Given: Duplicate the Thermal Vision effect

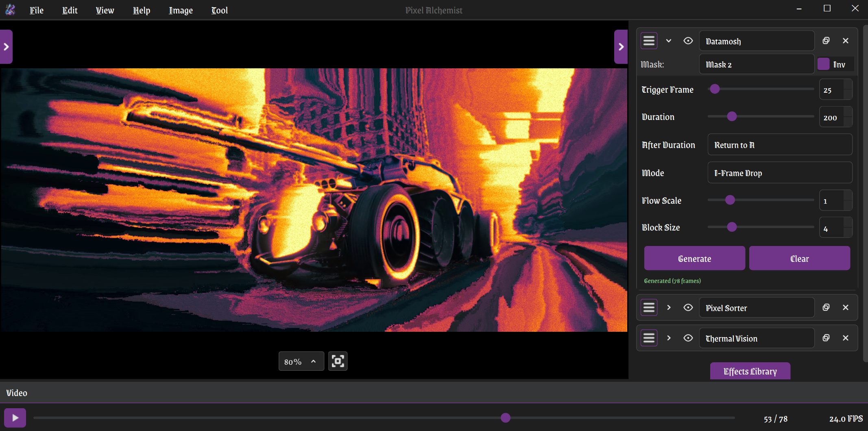Looking at the screenshot, I should pyautogui.click(x=826, y=338).
